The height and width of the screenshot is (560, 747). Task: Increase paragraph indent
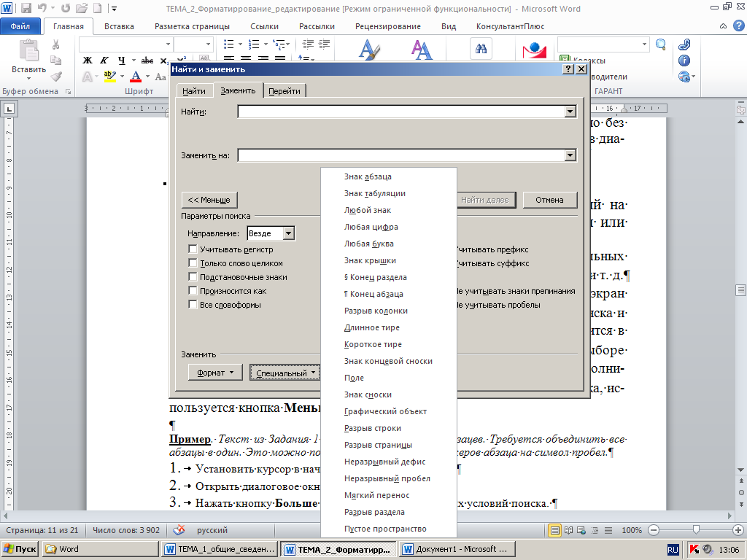[x=324, y=44]
